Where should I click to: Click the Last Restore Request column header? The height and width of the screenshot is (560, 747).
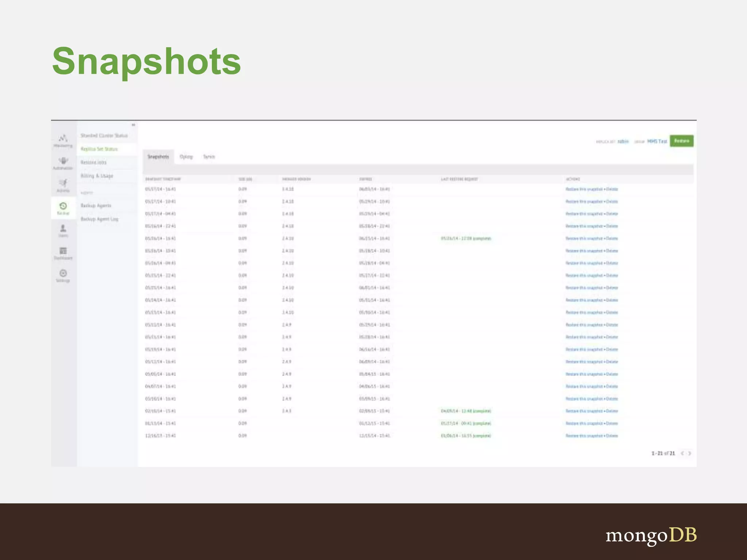(x=459, y=179)
